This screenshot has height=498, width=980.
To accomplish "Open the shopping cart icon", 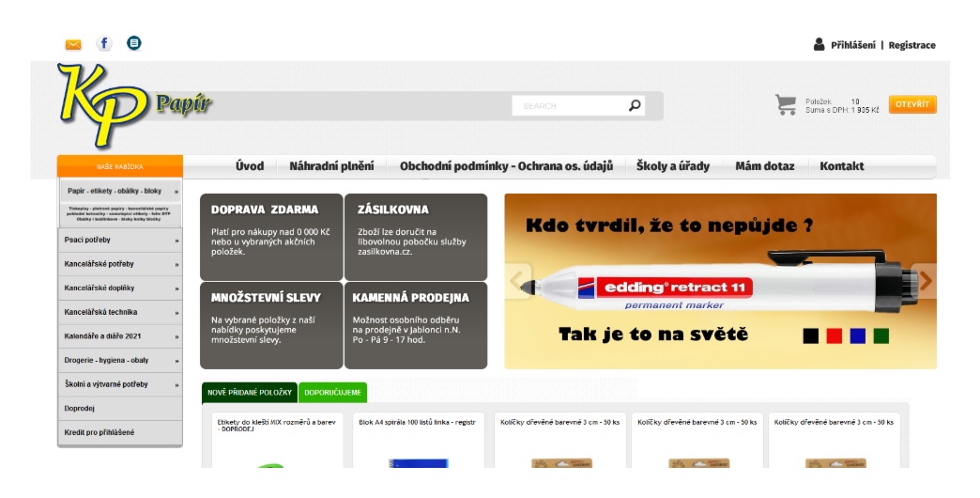I will (786, 104).
